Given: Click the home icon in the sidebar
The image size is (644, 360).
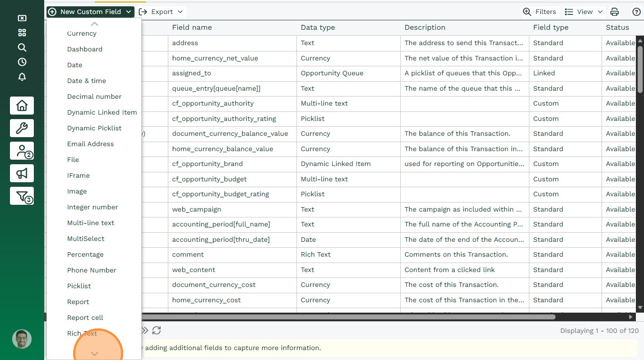Looking at the screenshot, I should (22, 106).
